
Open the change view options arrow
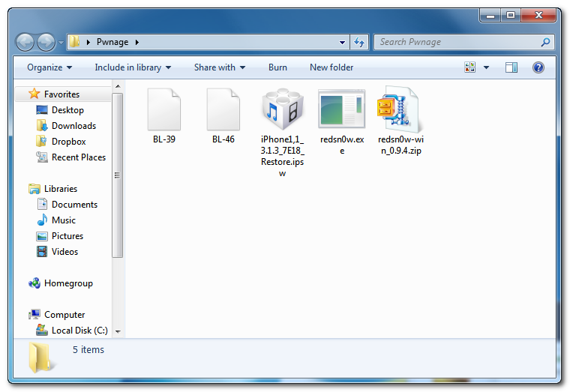click(x=486, y=67)
